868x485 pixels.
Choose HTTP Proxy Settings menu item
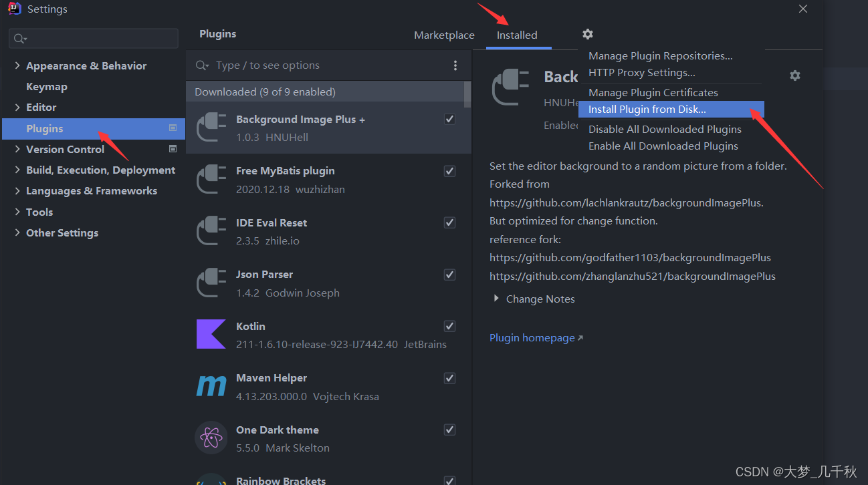click(x=642, y=73)
